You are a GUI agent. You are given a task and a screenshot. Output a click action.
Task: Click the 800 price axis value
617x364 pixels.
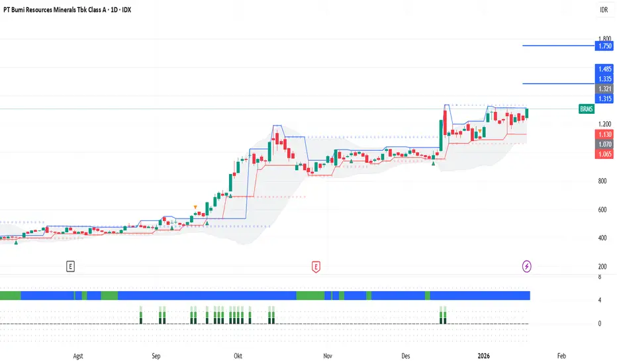coord(602,181)
